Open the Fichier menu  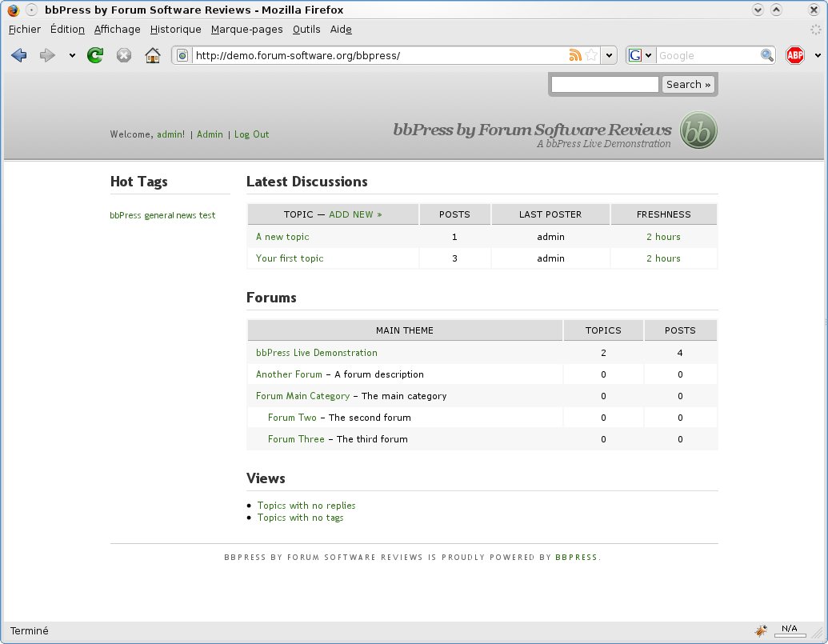25,30
